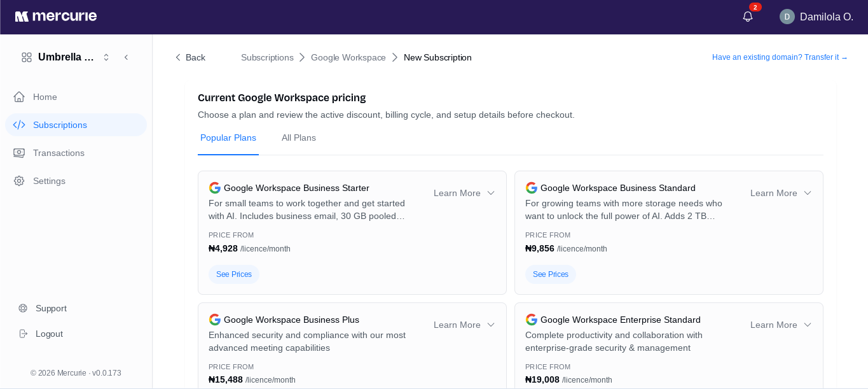Expand Learn More for Business Starter
Viewport: 868px width, 389px height.
464,193
